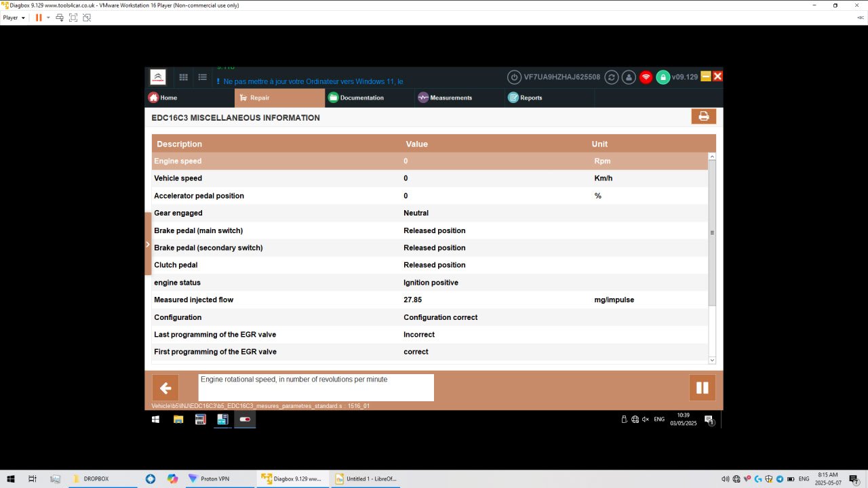Click the VIN VF7UA9HZHAJ625508 text
This screenshot has width=868, height=488.
561,77
